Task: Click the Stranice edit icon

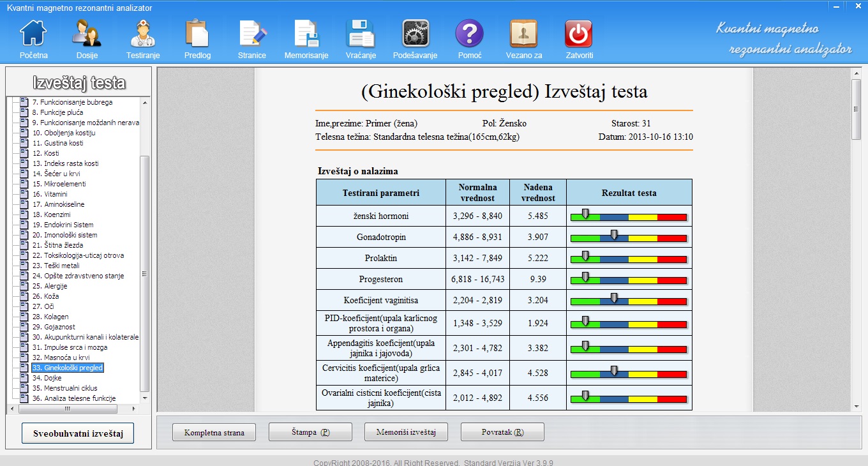Action: coord(252,34)
